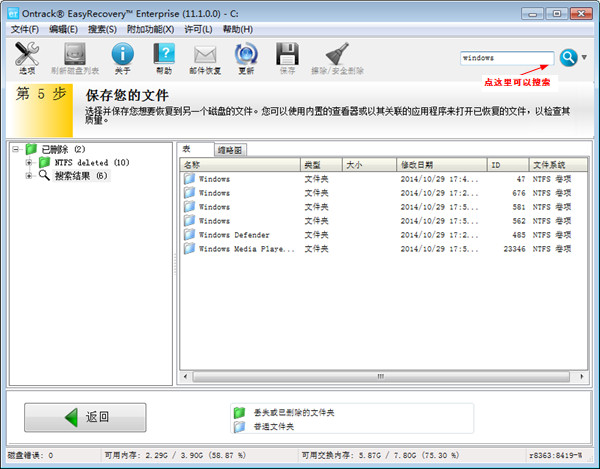Click folder icon of Windows row ID 47
Screen dimensions: 600x469
click(x=189, y=179)
